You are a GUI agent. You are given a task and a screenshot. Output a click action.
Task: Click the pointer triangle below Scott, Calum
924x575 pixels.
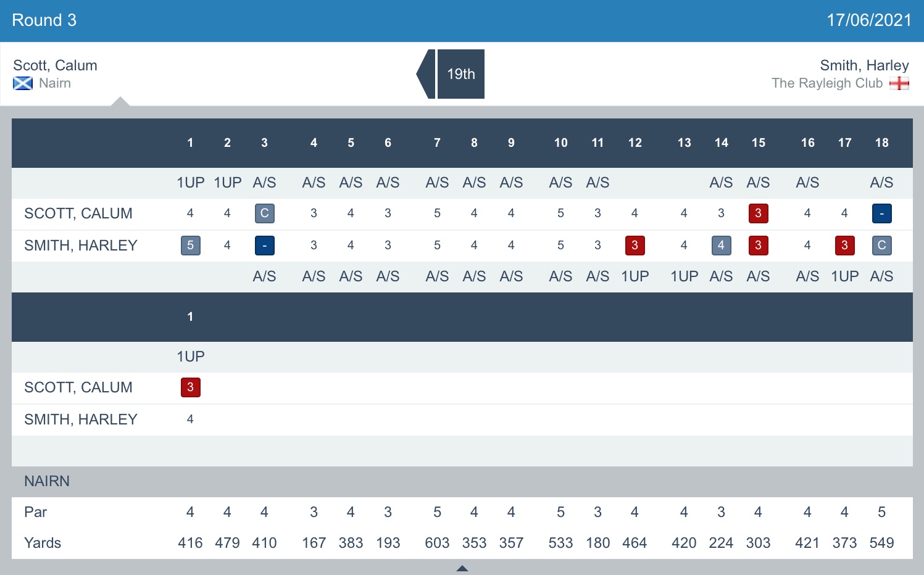[120, 101]
